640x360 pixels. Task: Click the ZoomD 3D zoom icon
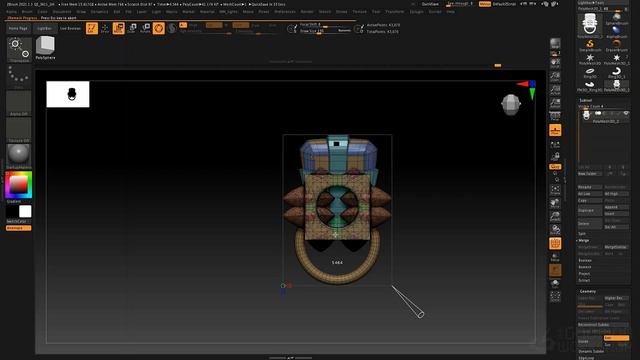pyautogui.click(x=555, y=217)
